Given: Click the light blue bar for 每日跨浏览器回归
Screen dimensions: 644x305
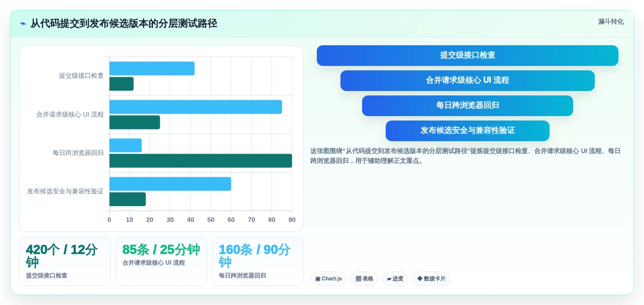Looking at the screenshot, I should (x=125, y=145).
